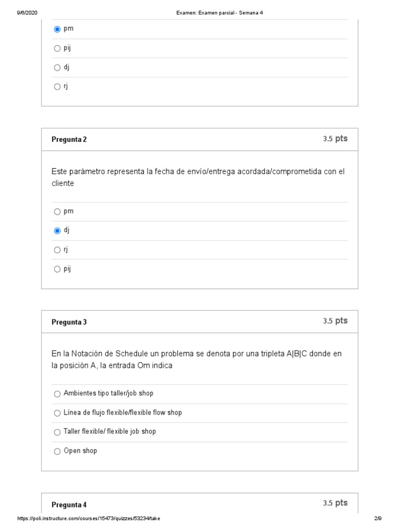This screenshot has height=532, width=399.
Task: Choose 'Línea de flujo flexible/flexible flow shop'
Action: [57, 413]
